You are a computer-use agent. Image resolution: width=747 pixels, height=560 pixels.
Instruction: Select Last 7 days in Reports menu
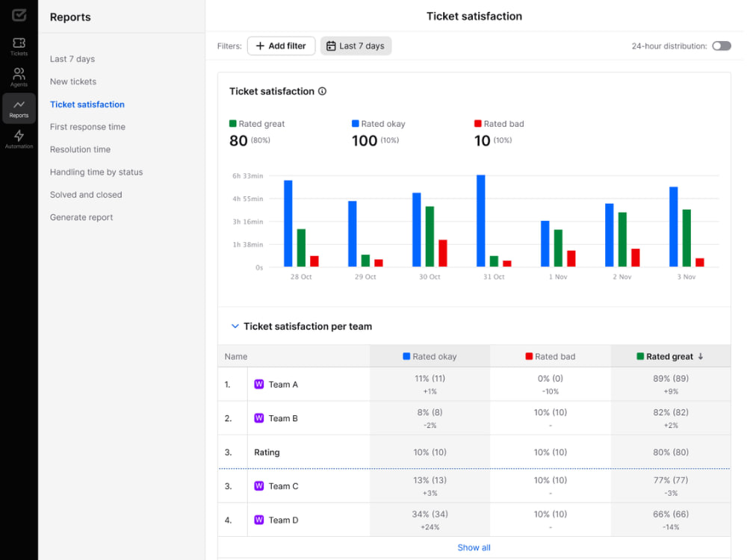pyautogui.click(x=72, y=59)
